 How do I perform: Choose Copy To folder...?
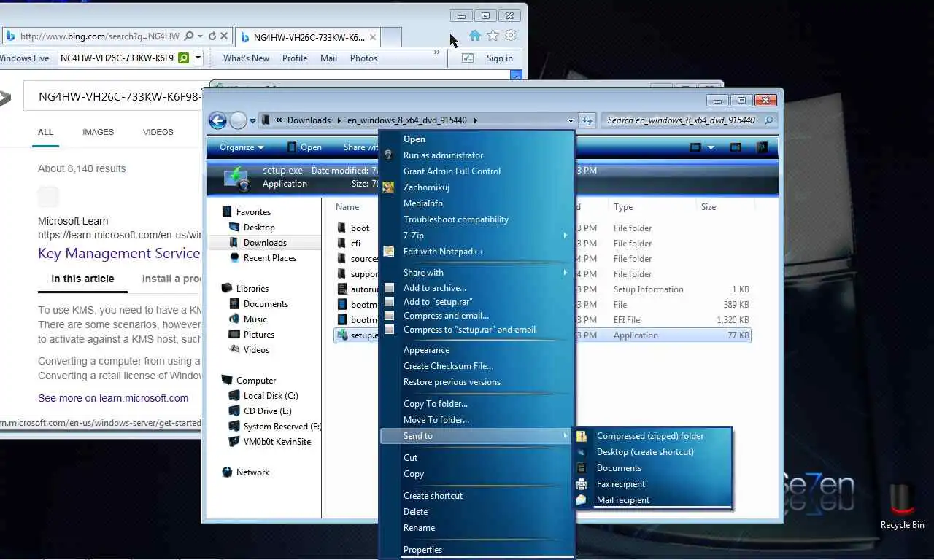[436, 404]
